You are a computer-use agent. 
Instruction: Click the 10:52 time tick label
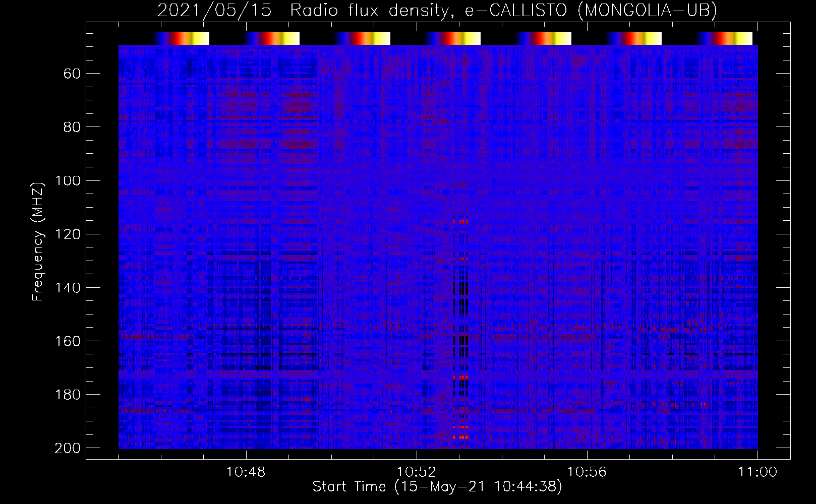point(417,472)
